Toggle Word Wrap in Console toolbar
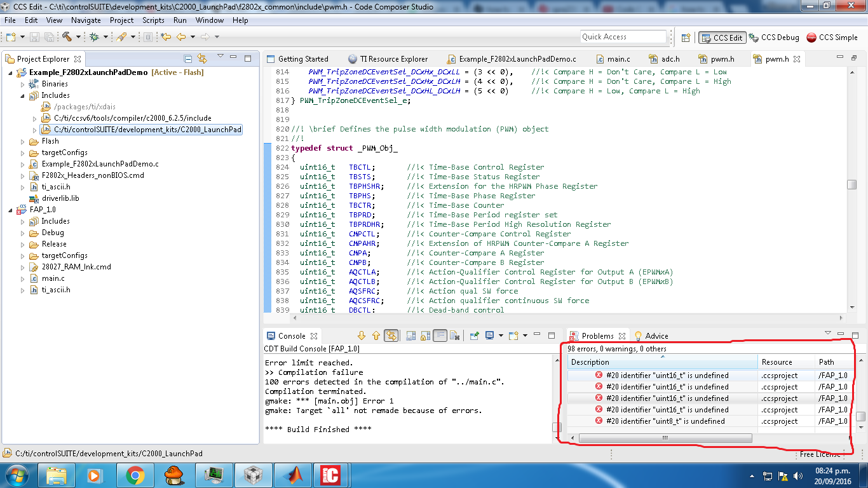This screenshot has height=488, width=868. pos(440,336)
